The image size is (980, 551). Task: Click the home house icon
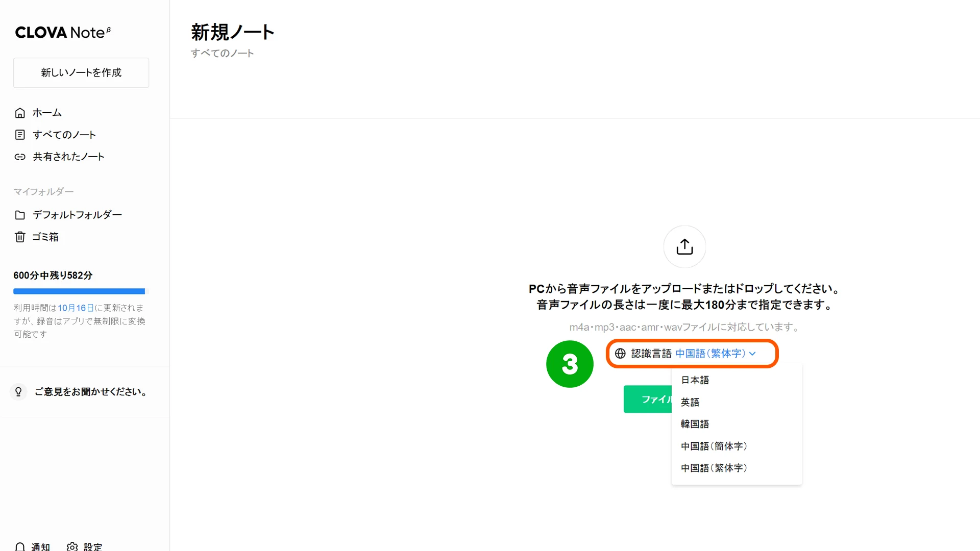point(20,113)
